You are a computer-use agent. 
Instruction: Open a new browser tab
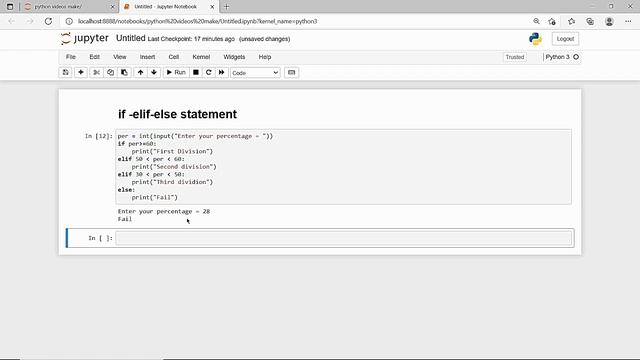(227, 7)
